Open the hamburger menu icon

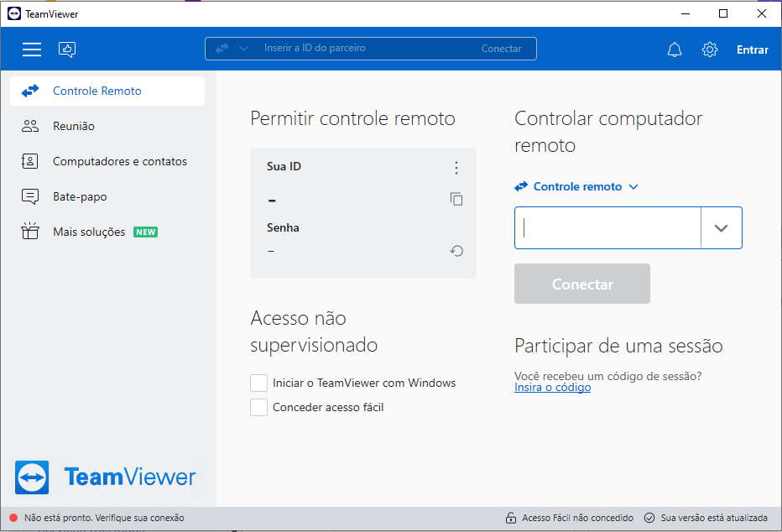(x=32, y=50)
